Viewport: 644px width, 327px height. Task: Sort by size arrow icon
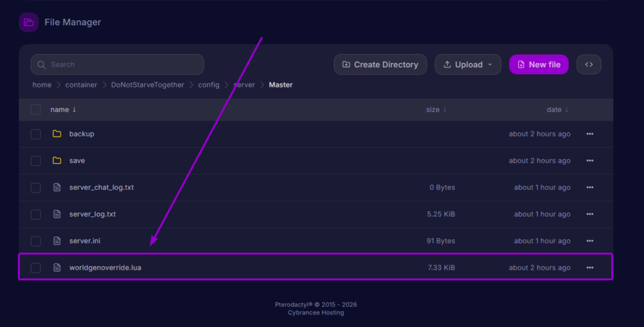[x=445, y=109]
